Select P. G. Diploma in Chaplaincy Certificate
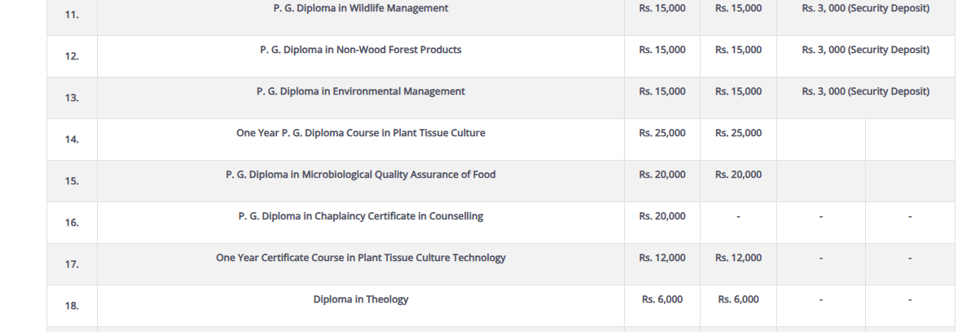Image resolution: width=980 pixels, height=332 pixels. point(360,216)
